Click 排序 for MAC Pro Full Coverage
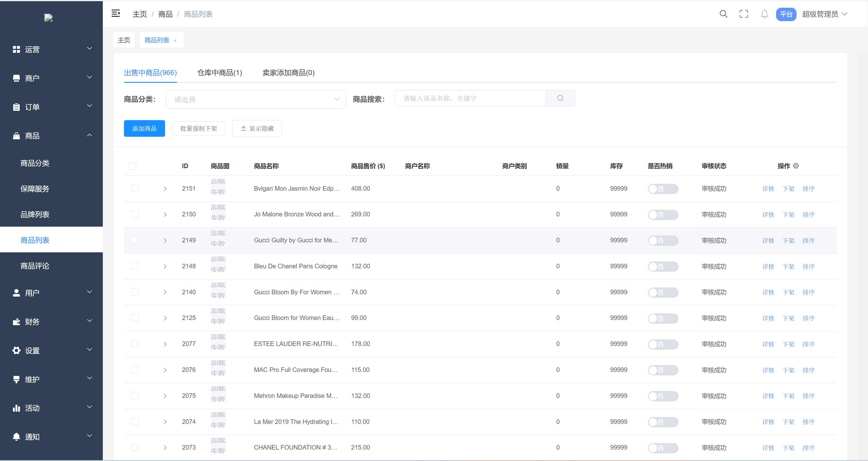This screenshot has height=461, width=868. (x=809, y=371)
